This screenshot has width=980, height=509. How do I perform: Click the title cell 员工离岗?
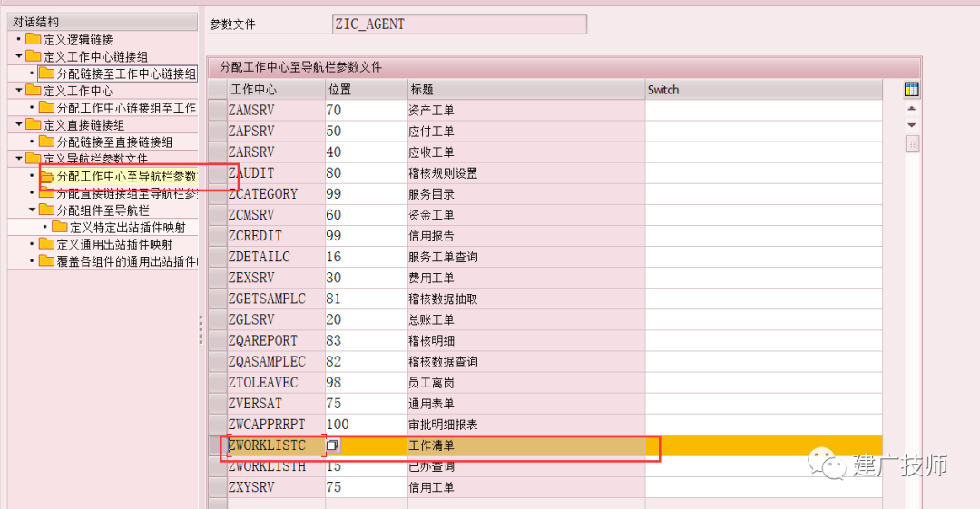526,383
